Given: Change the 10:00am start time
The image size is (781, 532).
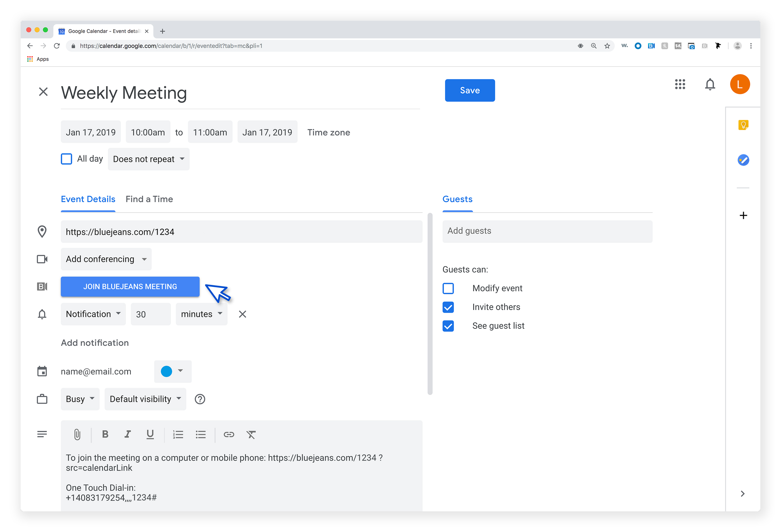Looking at the screenshot, I should coord(148,132).
